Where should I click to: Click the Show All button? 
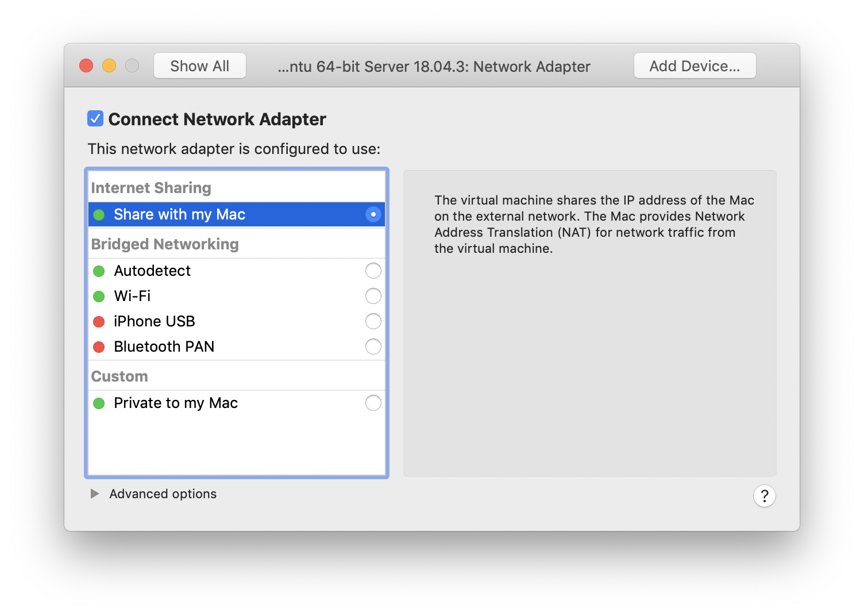click(200, 66)
